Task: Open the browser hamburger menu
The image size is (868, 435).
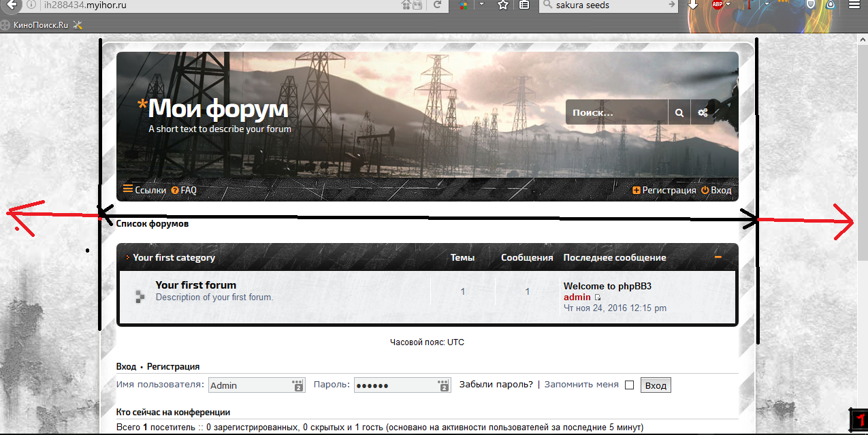Action: click(854, 5)
